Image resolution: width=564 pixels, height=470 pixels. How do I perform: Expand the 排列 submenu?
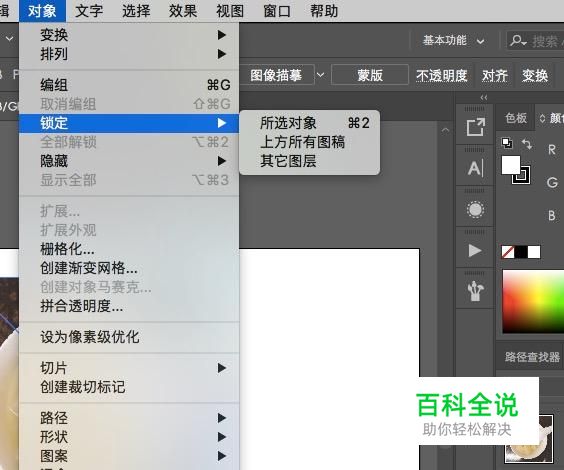tap(129, 54)
